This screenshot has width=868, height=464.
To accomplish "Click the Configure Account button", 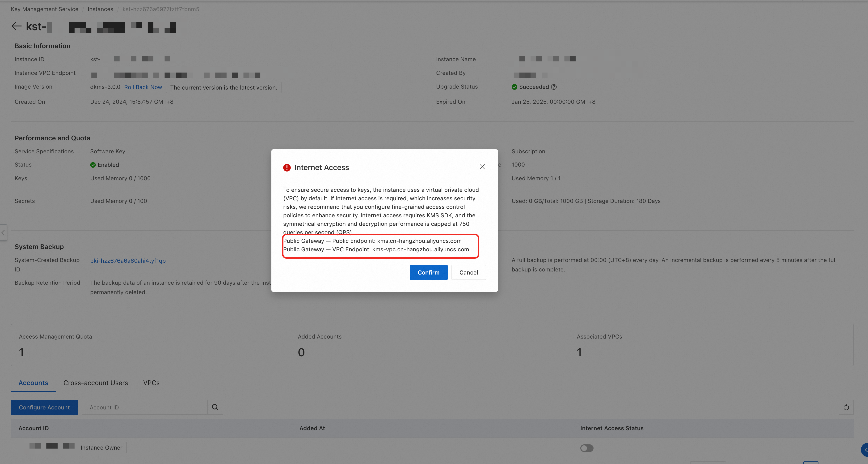I will point(44,407).
